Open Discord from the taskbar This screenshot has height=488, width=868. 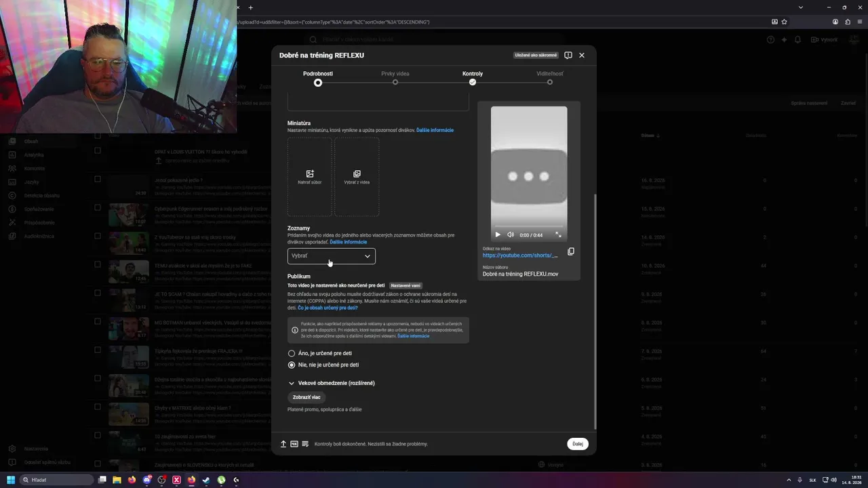pyautogui.click(x=147, y=480)
